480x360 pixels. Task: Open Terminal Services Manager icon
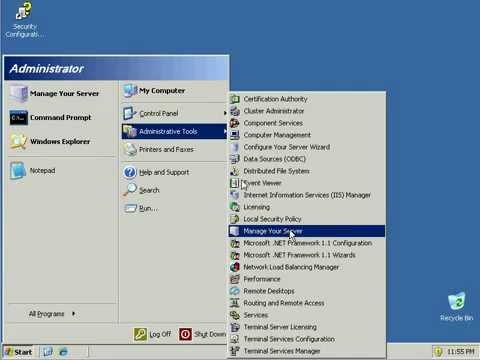pos(235,351)
